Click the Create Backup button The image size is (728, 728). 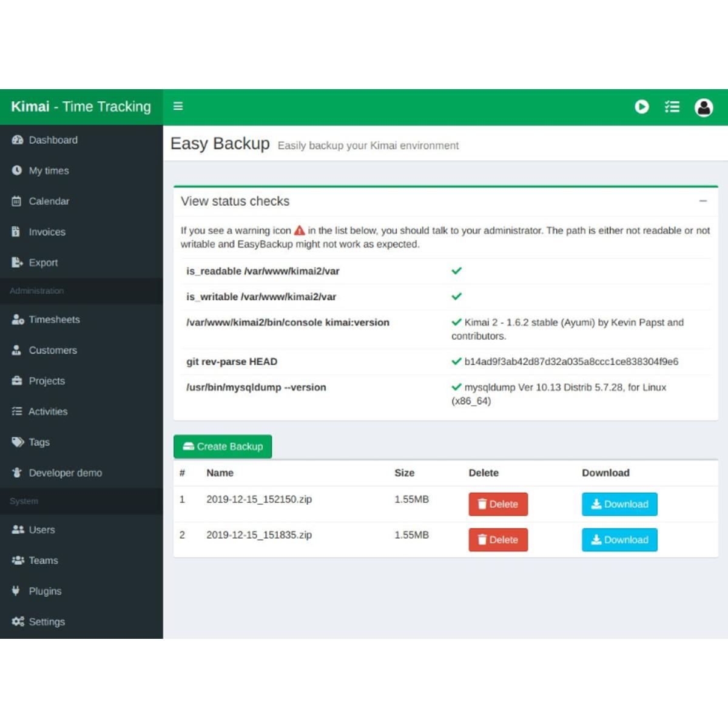coord(223,447)
